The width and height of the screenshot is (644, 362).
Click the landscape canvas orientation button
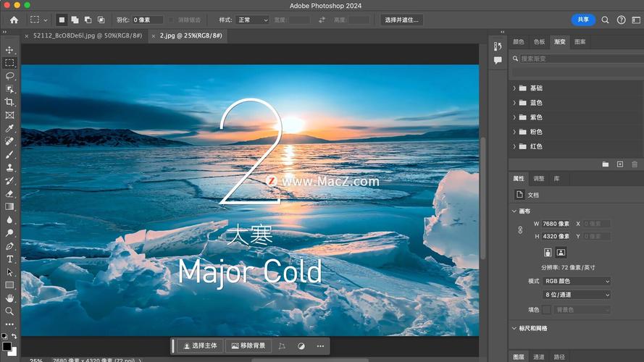point(561,253)
